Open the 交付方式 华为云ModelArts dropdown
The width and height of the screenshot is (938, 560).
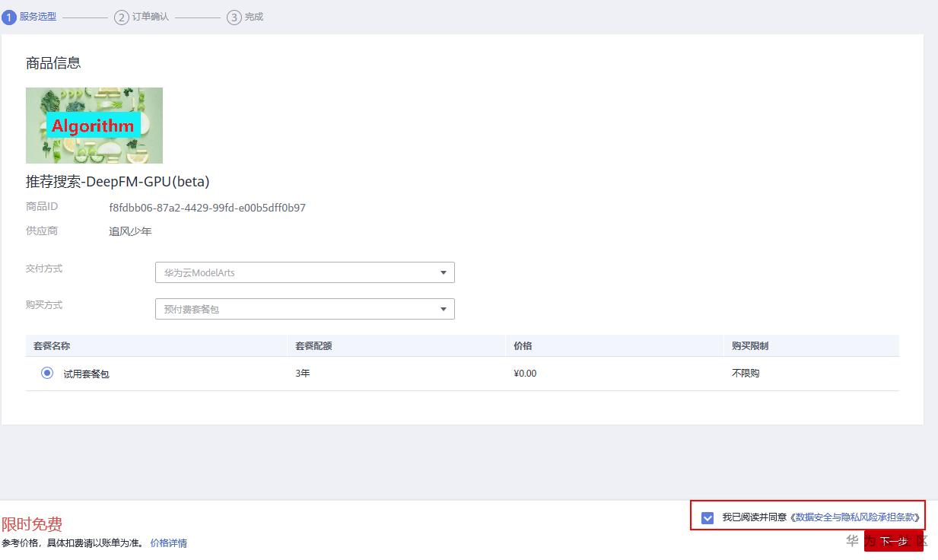pyautogui.click(x=304, y=272)
